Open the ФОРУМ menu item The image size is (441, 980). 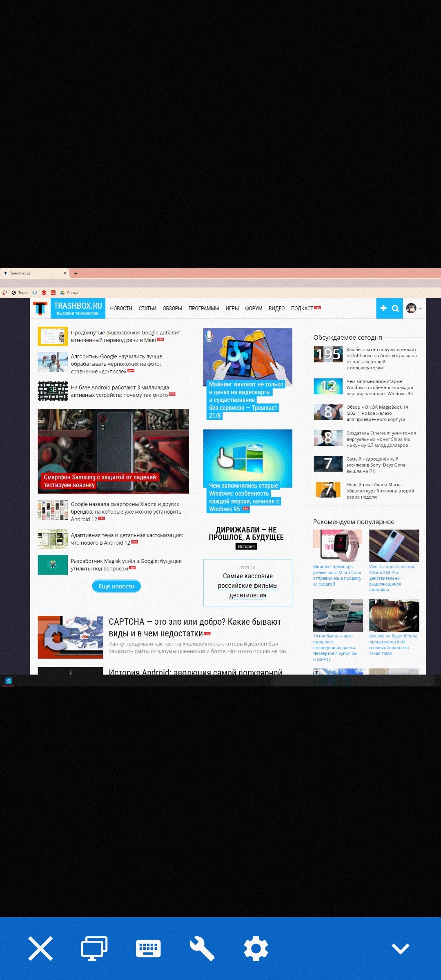pos(254,308)
